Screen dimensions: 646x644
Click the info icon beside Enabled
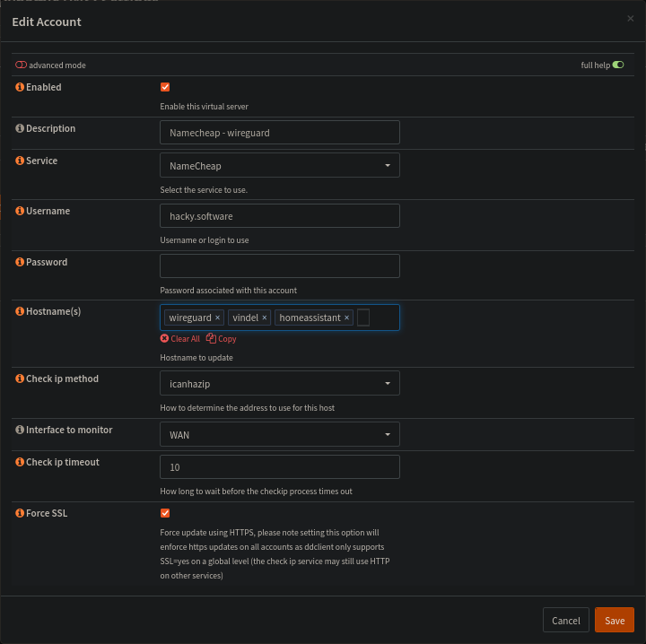20,87
